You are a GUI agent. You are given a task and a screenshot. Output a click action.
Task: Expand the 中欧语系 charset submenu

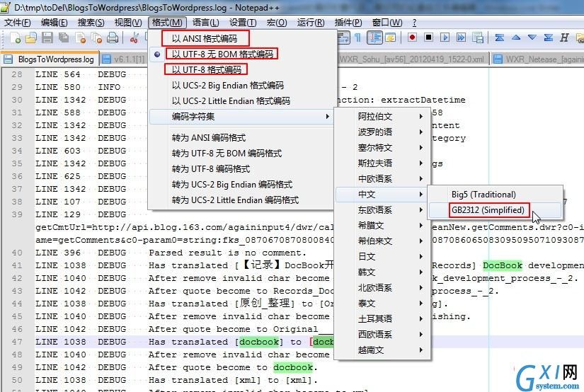point(382,179)
